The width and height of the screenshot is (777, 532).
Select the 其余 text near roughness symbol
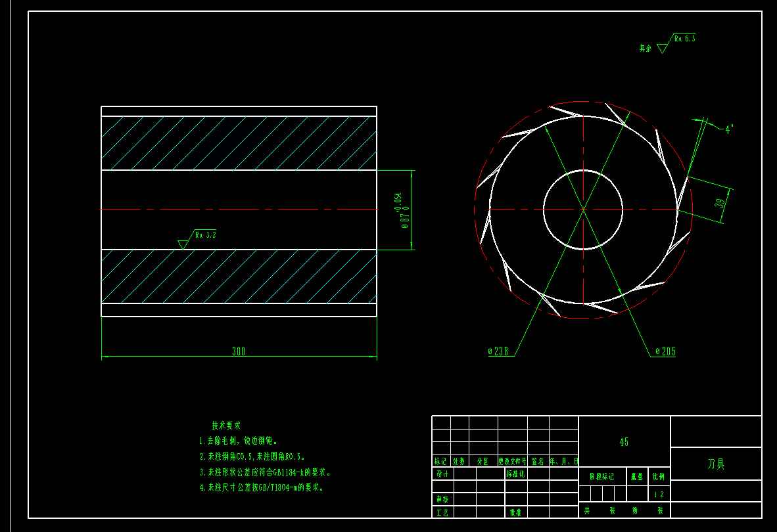645,49
